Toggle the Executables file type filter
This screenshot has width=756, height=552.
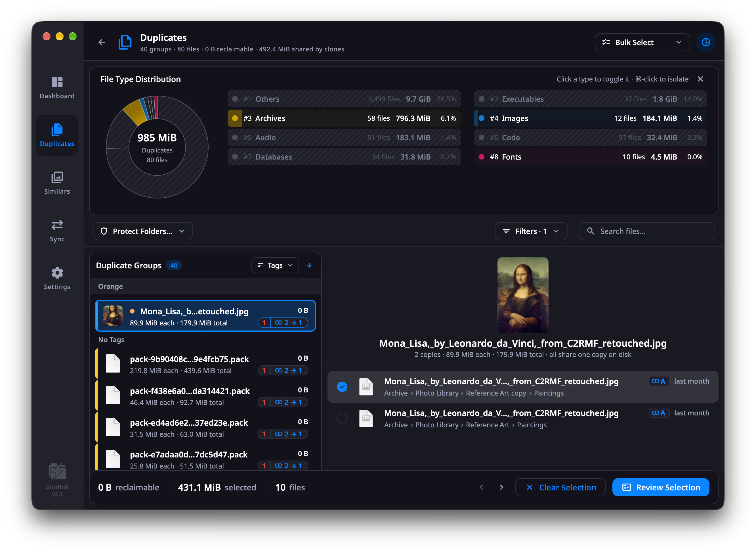coord(590,99)
